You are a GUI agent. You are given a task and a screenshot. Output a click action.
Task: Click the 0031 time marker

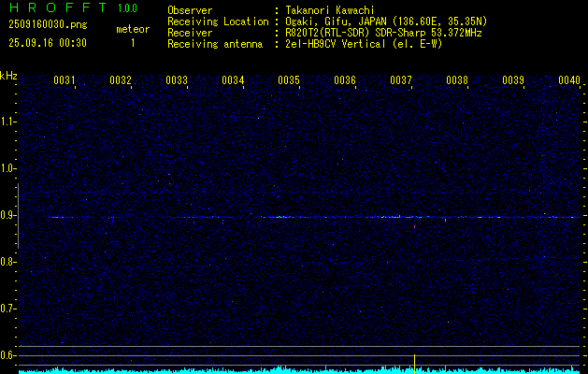click(x=65, y=79)
